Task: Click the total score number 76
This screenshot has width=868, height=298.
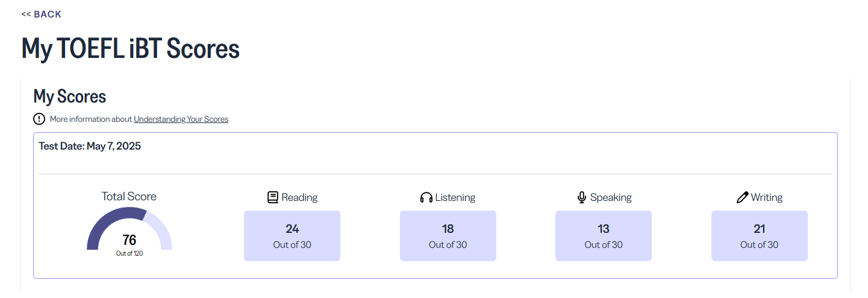Action: [130, 240]
